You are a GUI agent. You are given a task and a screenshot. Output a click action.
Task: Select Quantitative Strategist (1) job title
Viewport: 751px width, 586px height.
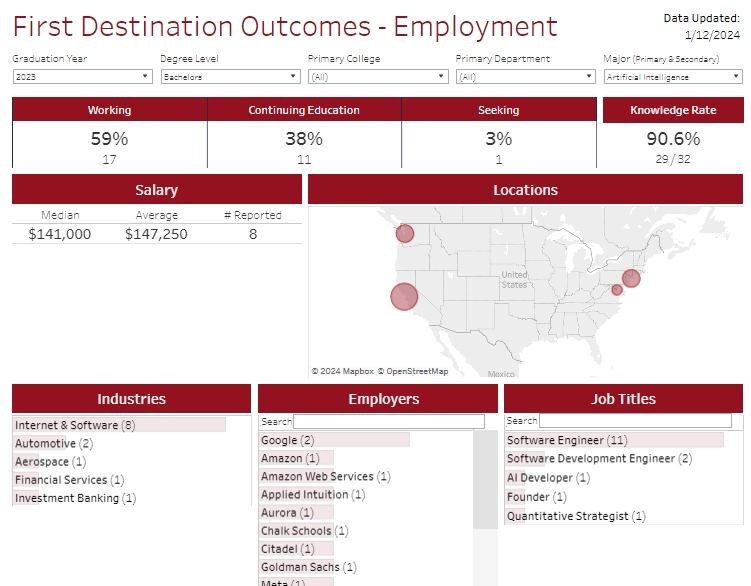pos(576,516)
